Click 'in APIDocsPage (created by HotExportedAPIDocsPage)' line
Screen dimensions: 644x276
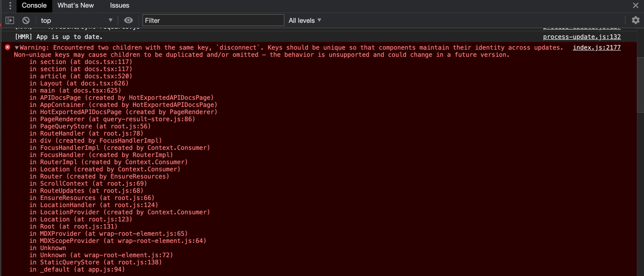click(122, 98)
